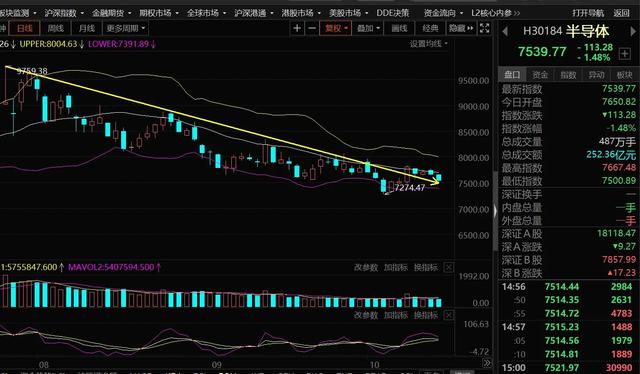Click the 09 month marker on time axis

pyautogui.click(x=216, y=365)
